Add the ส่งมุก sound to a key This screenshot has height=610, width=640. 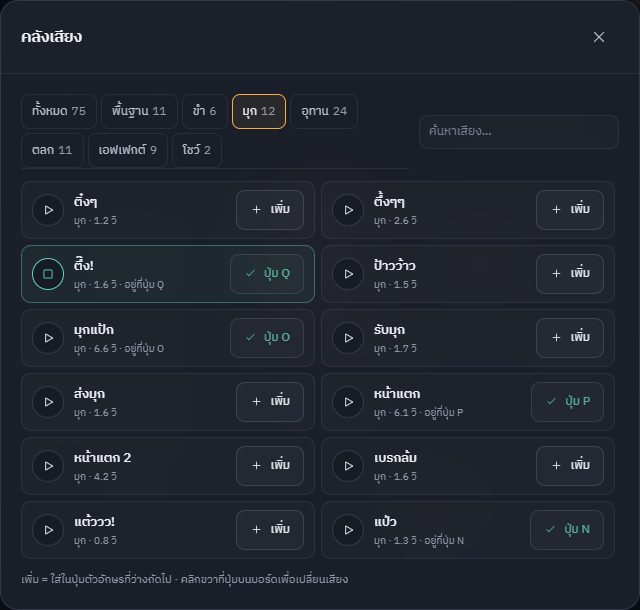270,402
